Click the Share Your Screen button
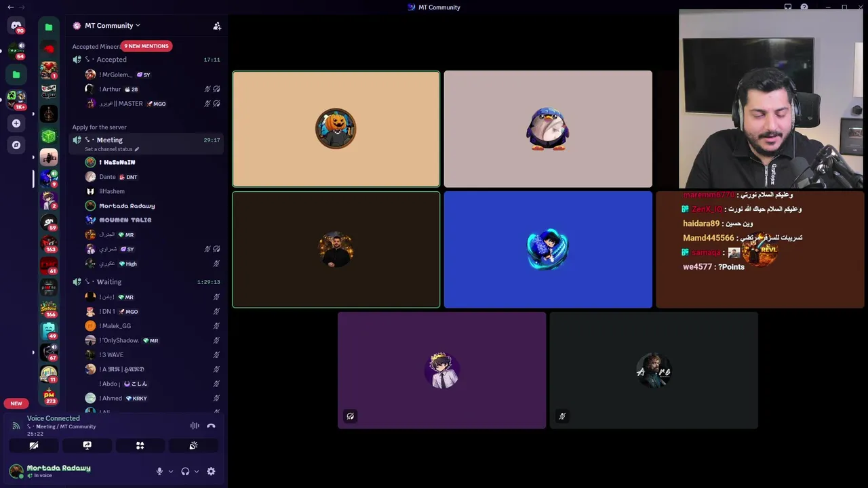 pyautogui.click(x=87, y=445)
